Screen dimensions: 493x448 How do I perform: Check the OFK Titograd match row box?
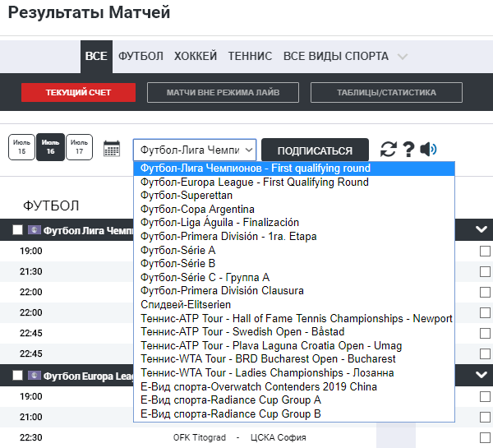485,437
